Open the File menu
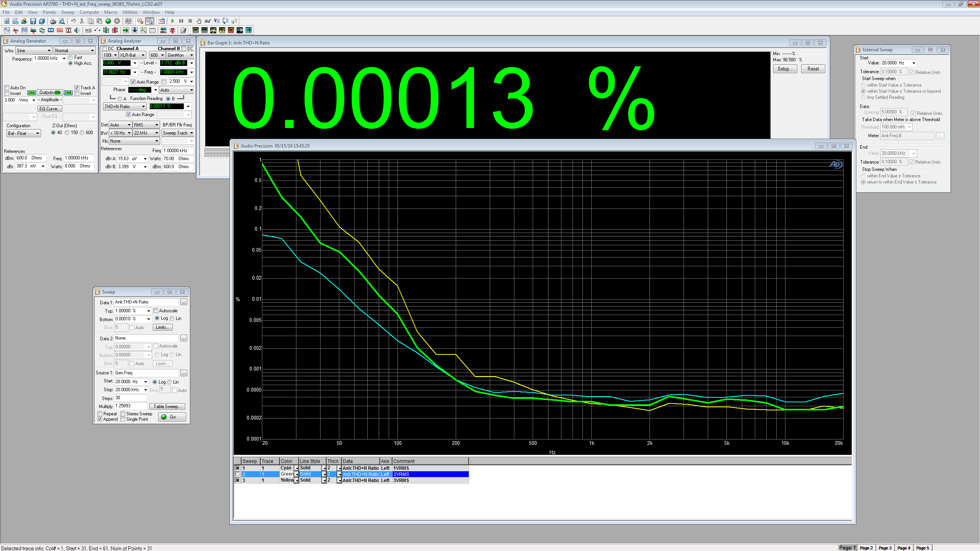Screen dimensions: 980x551 click(6, 12)
